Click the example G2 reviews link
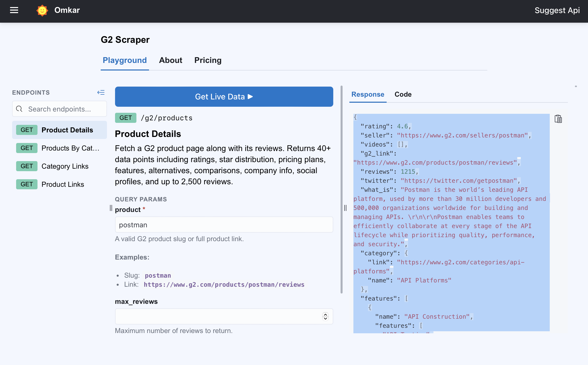This screenshot has width=588, height=365. pos(224,284)
